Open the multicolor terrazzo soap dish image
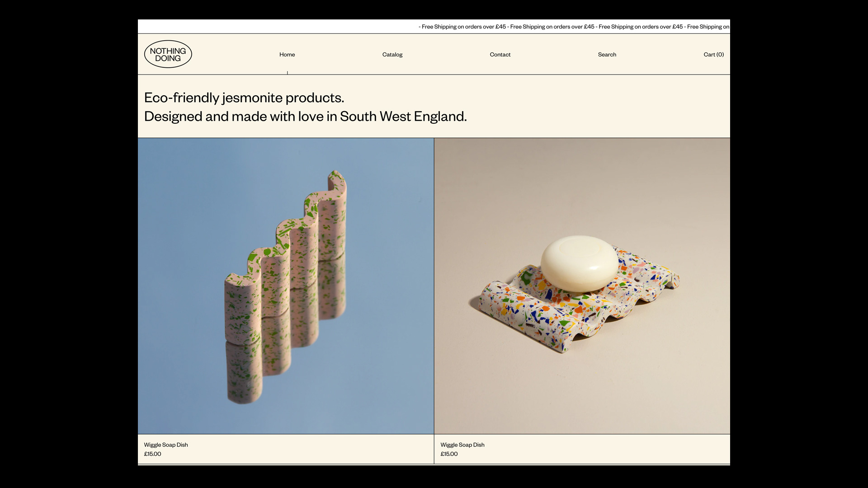This screenshot has height=488, width=868. 582,286
